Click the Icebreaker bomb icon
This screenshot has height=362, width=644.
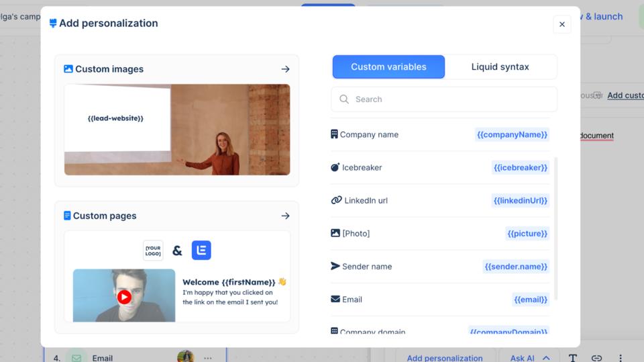[335, 167]
